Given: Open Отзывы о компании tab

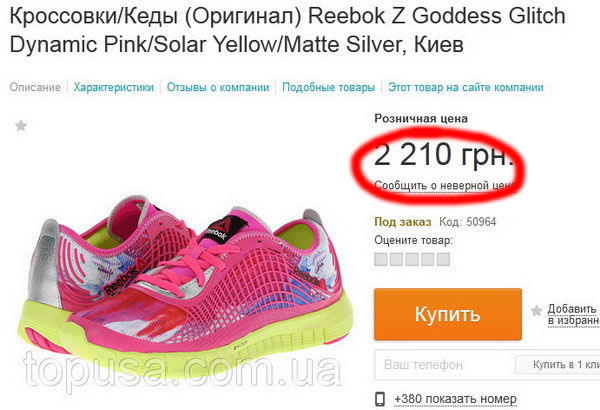Looking at the screenshot, I should tap(218, 87).
